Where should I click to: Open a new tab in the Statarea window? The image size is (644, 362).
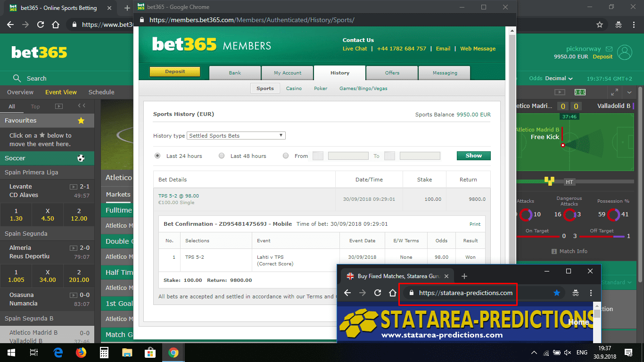point(464,276)
